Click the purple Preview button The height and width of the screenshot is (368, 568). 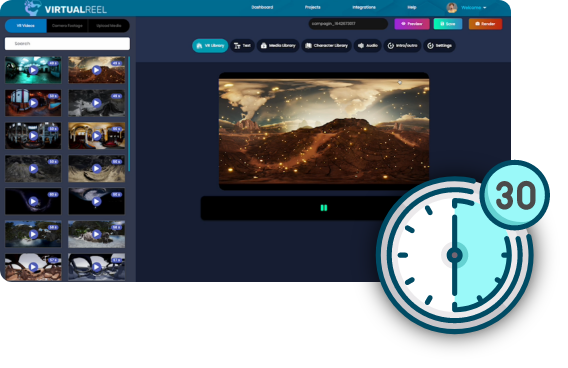[412, 24]
